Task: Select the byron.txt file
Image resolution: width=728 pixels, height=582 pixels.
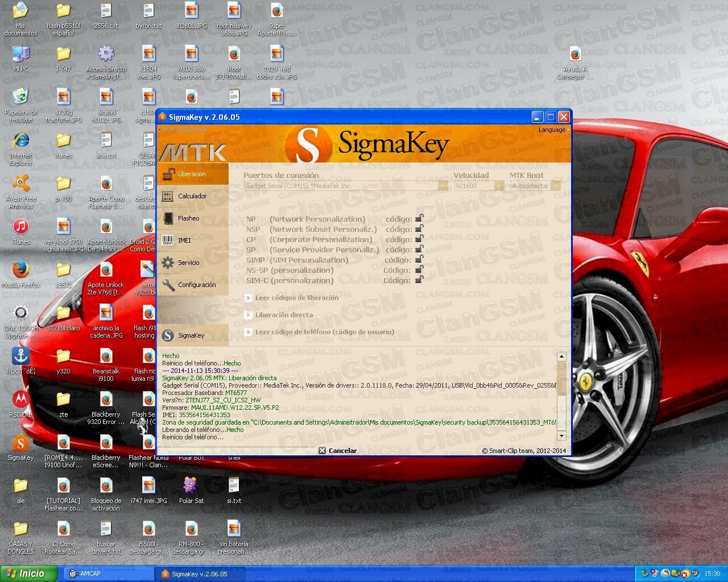Action: click(x=148, y=15)
